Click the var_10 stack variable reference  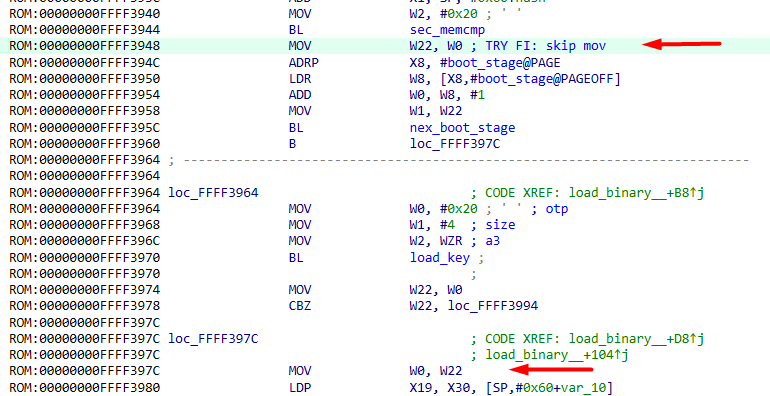583,388
